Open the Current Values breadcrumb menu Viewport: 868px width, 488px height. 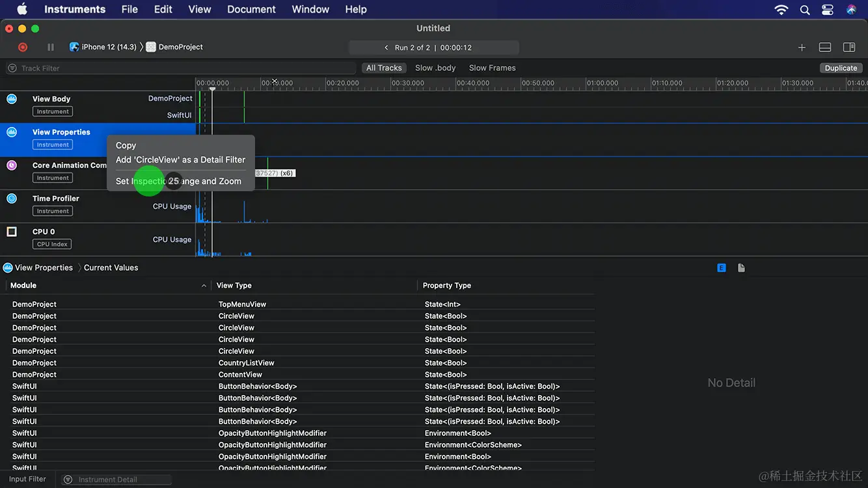111,267
